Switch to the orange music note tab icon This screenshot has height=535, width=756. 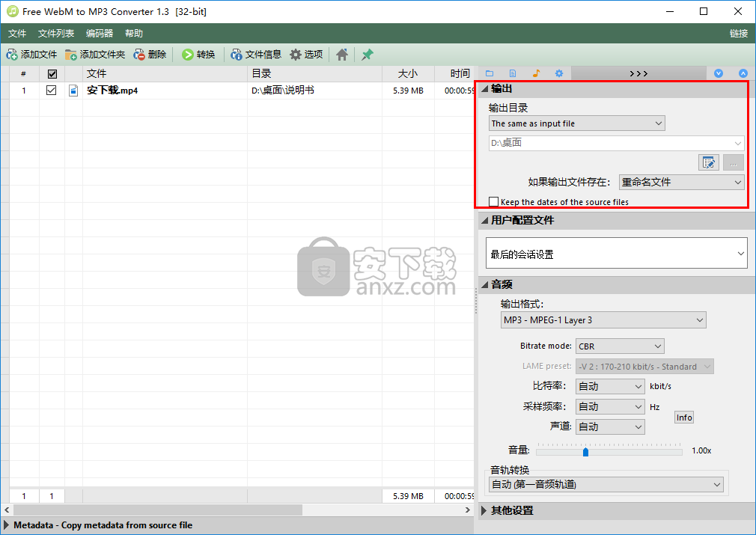point(536,73)
